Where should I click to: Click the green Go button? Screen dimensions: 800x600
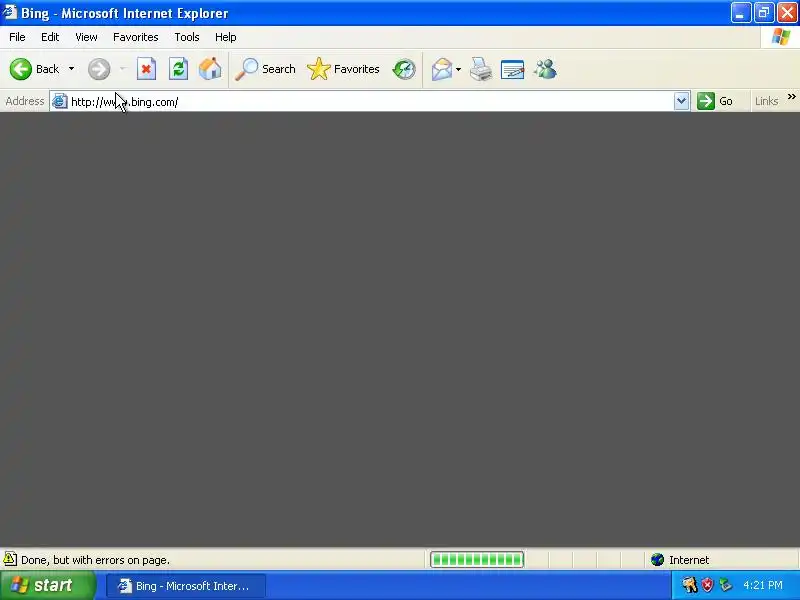pos(715,101)
